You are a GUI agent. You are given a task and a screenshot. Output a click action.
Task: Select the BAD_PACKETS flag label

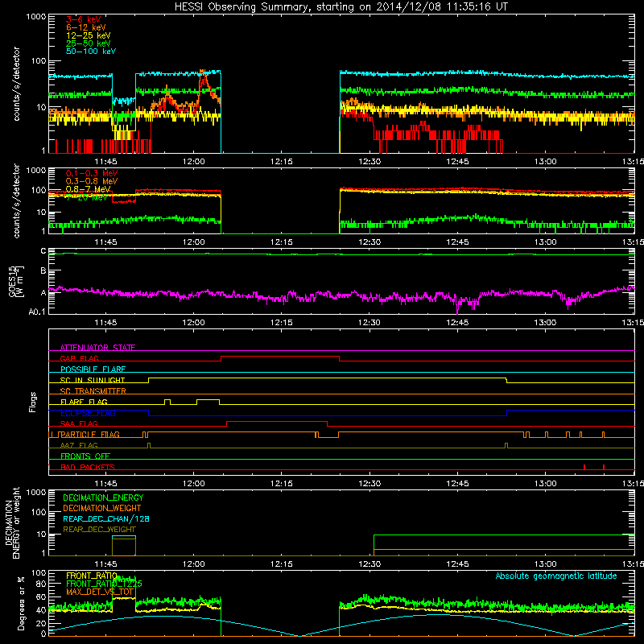tap(88, 467)
